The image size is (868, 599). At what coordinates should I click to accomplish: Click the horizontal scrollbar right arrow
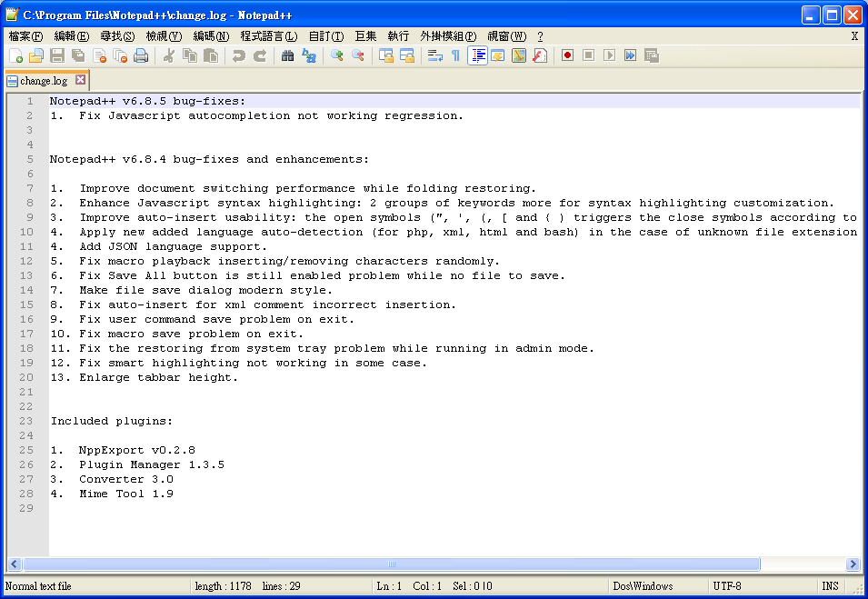click(x=853, y=564)
